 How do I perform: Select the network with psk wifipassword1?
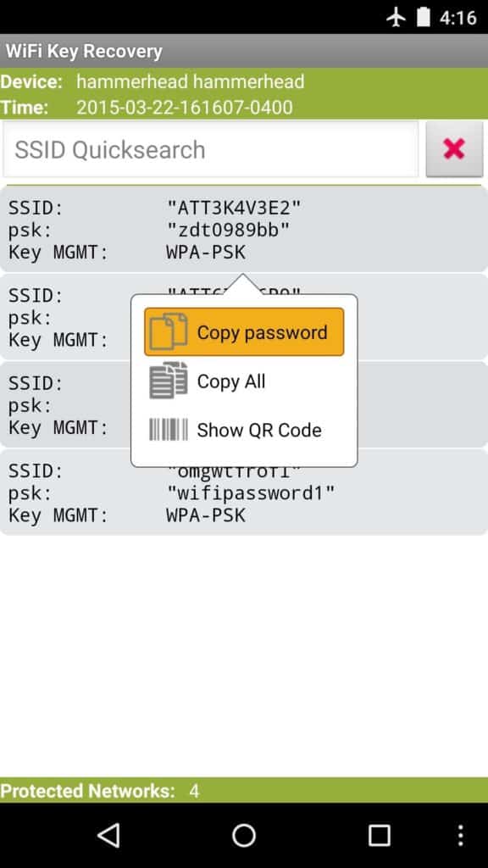point(244,492)
